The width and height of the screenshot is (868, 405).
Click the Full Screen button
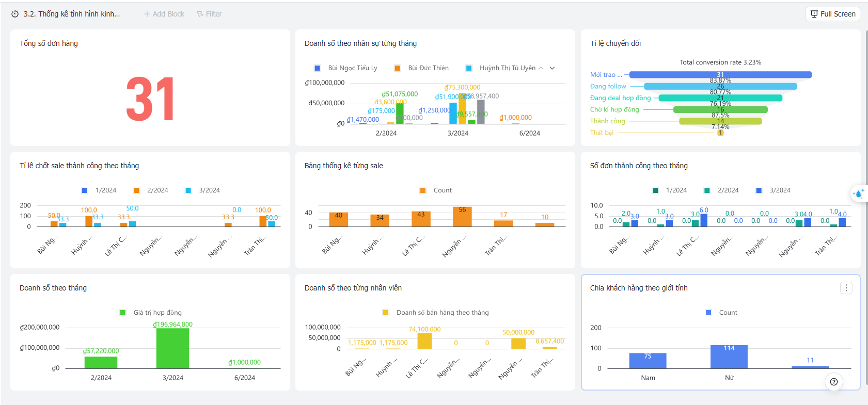click(x=833, y=14)
